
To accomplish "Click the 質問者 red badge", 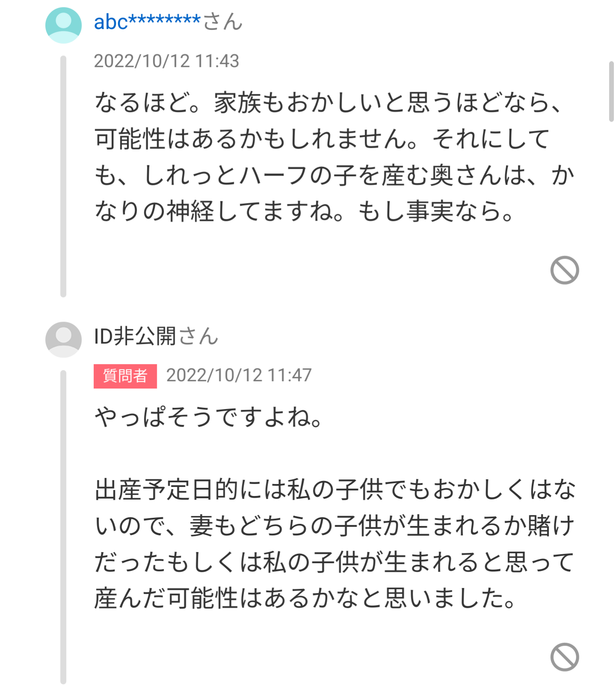I will coord(125,376).
